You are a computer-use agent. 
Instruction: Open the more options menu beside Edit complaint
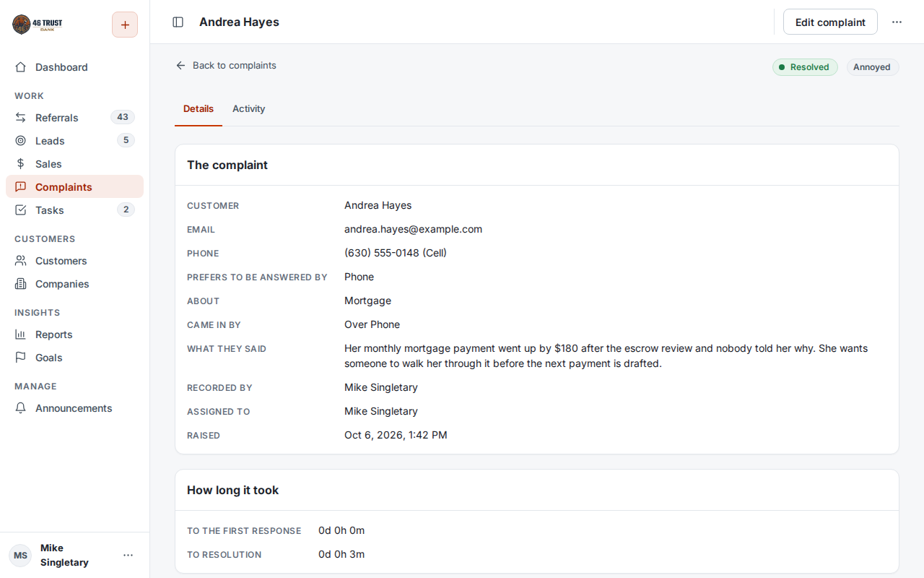[897, 22]
